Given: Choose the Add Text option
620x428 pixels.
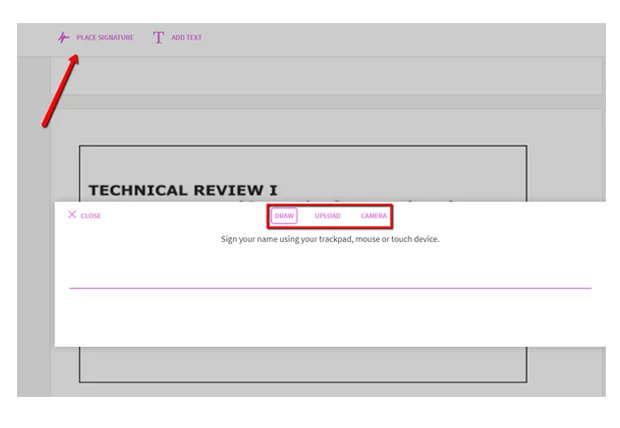Looking at the screenshot, I should 186,38.
